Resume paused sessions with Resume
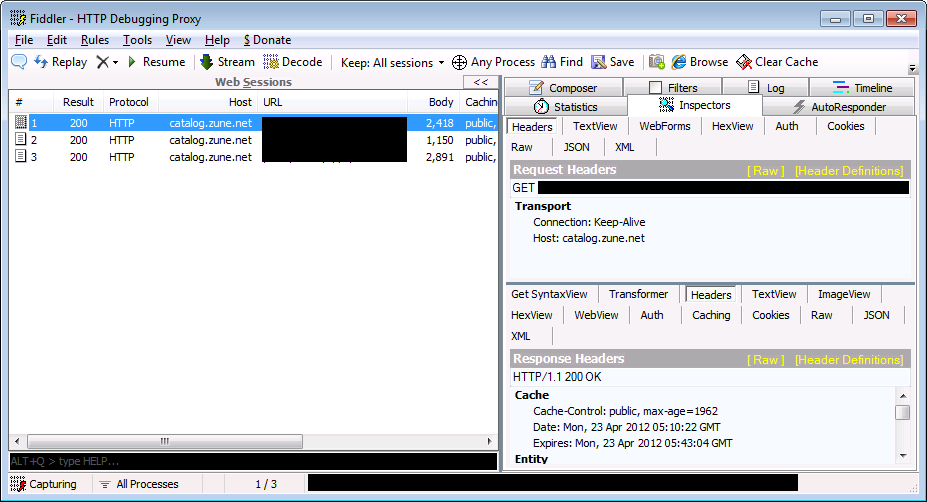The image size is (927, 502). (x=157, y=61)
